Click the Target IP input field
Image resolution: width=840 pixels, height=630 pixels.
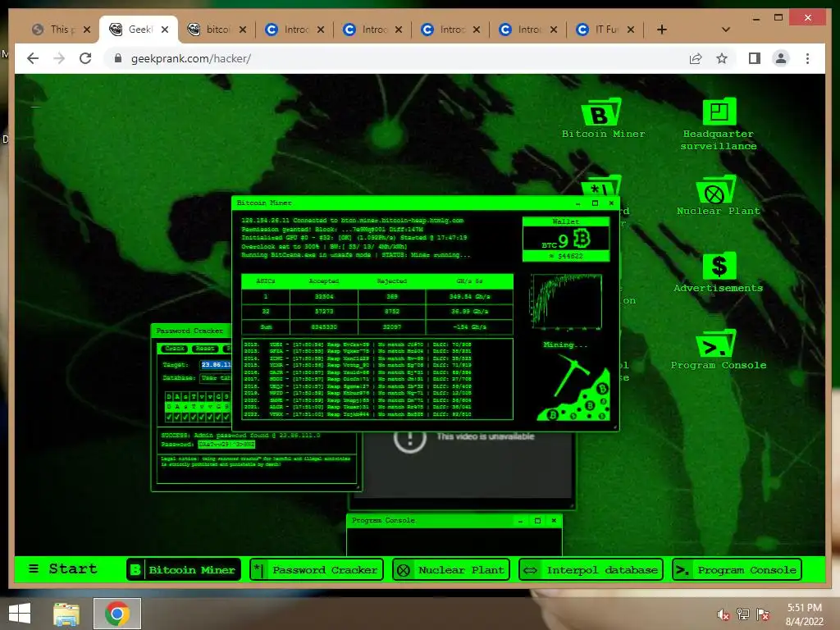point(216,365)
